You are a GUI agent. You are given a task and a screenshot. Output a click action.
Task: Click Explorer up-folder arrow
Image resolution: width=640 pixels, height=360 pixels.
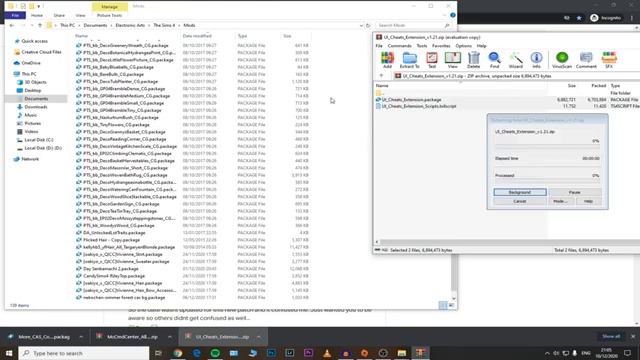click(40, 25)
